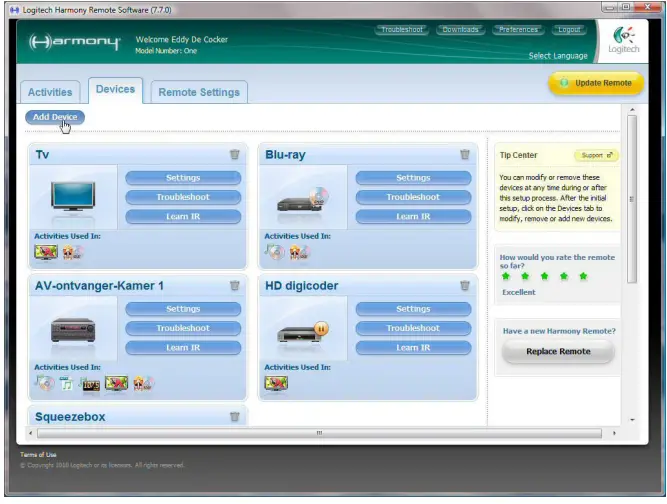Image resolution: width=667 pixels, height=504 pixels.
Task: Open Settings for the Blu-ray device
Action: coord(413,178)
